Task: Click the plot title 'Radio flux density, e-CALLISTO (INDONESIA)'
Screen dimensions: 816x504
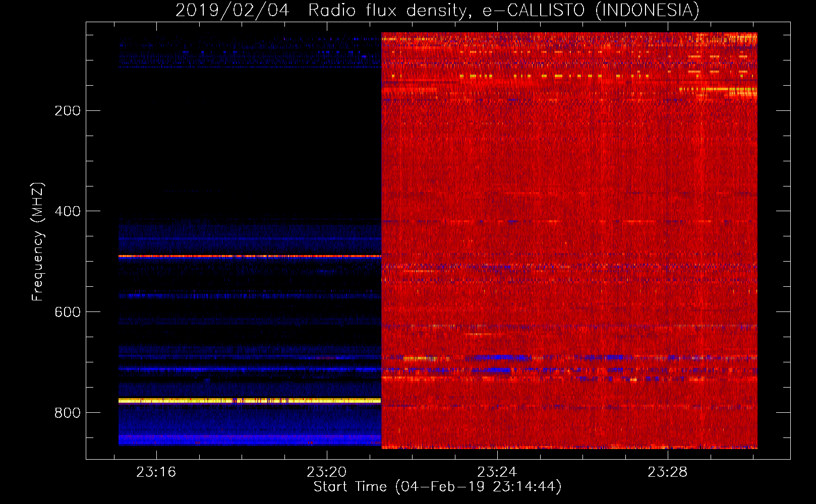Action: 503,11
